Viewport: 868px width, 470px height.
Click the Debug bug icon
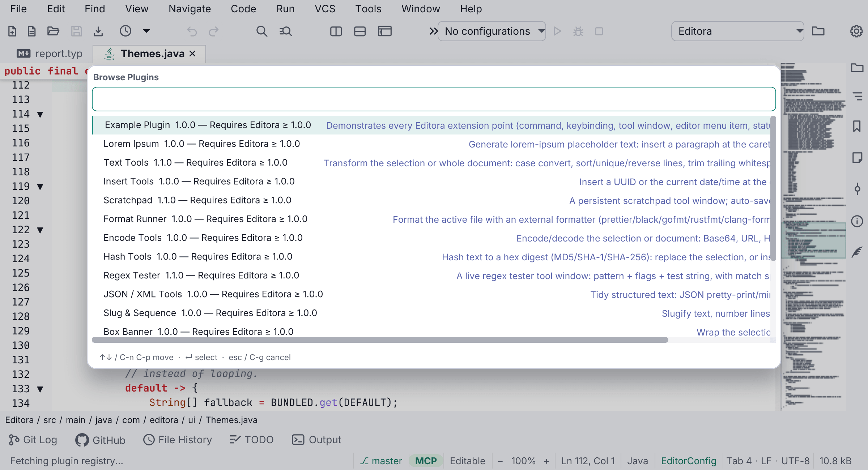(x=578, y=31)
